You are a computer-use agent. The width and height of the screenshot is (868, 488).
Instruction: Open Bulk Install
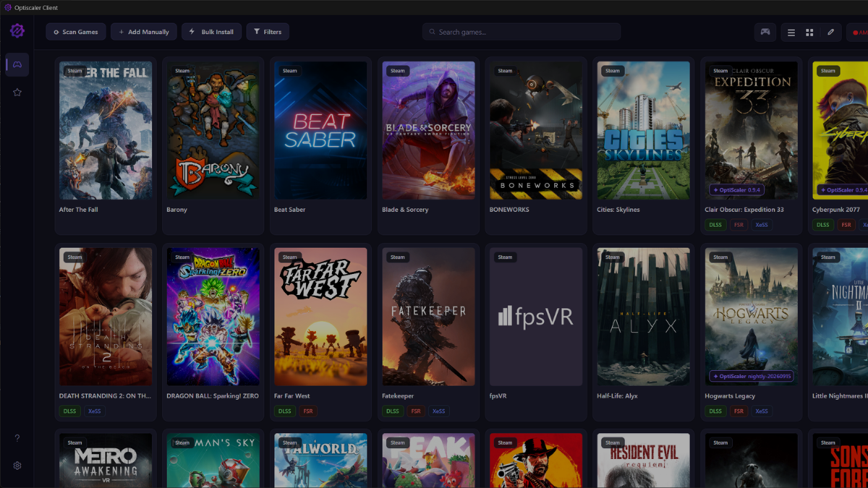[212, 32]
